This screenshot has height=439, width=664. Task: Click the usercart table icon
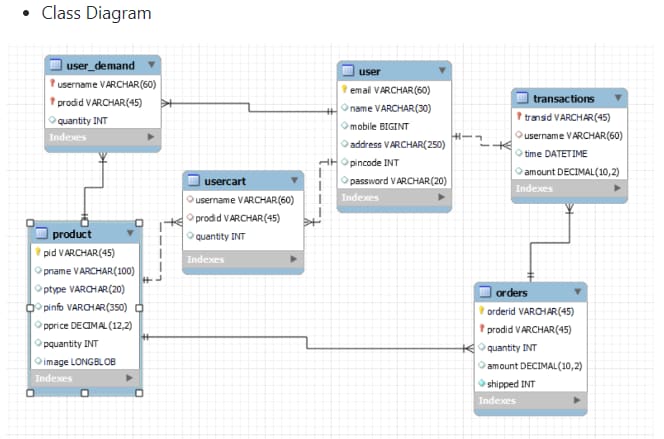pos(194,181)
